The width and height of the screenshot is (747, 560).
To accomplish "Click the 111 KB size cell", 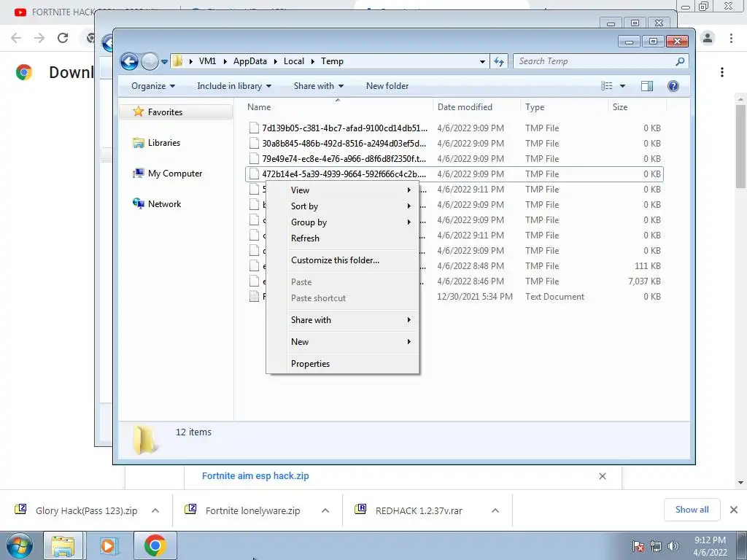I will tap(648, 266).
